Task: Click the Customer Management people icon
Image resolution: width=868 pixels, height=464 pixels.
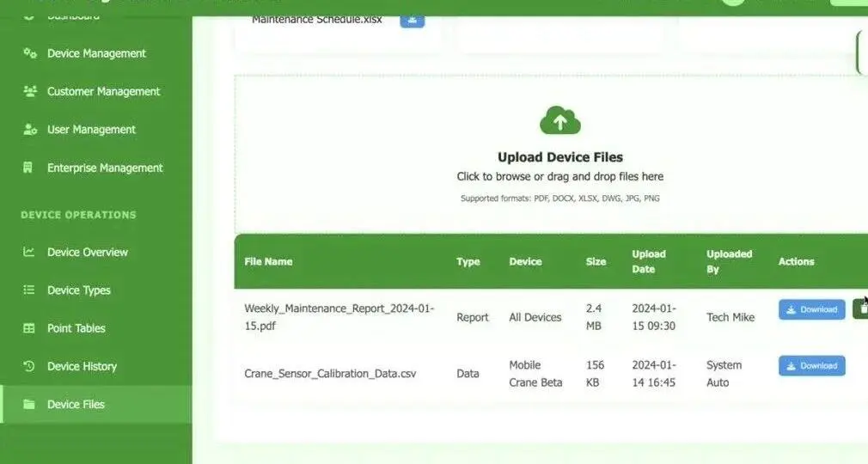Action: pyautogui.click(x=30, y=91)
